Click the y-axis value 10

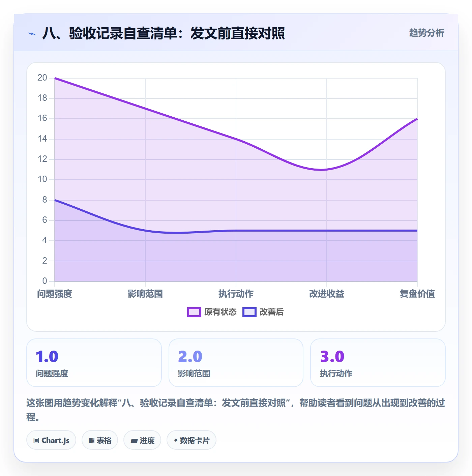click(x=42, y=179)
